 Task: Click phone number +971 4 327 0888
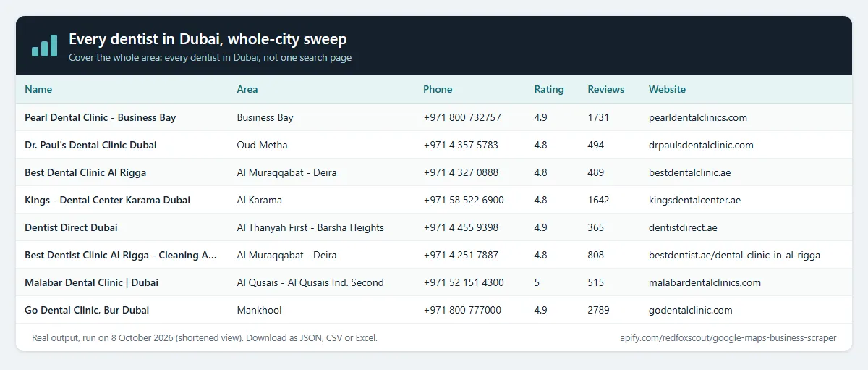point(461,172)
